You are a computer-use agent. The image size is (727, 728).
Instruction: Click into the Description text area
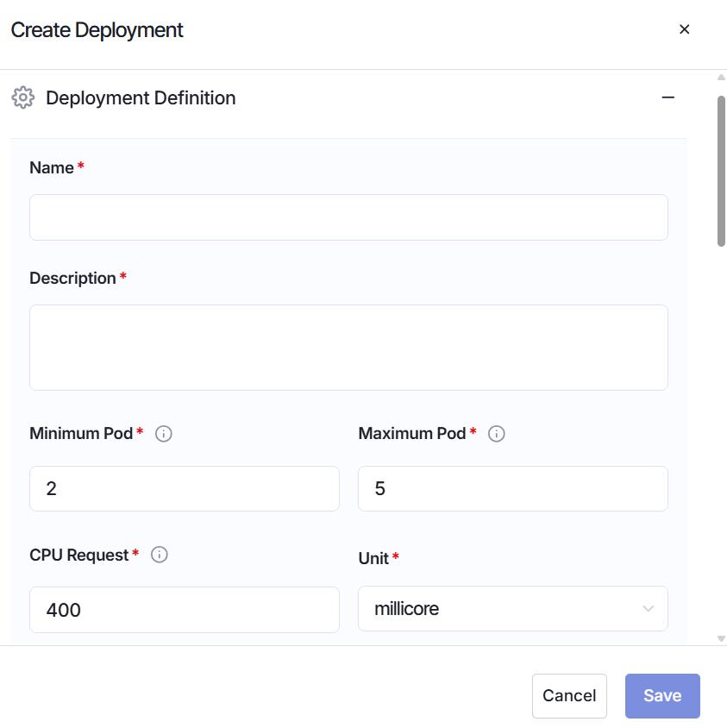[348, 348]
